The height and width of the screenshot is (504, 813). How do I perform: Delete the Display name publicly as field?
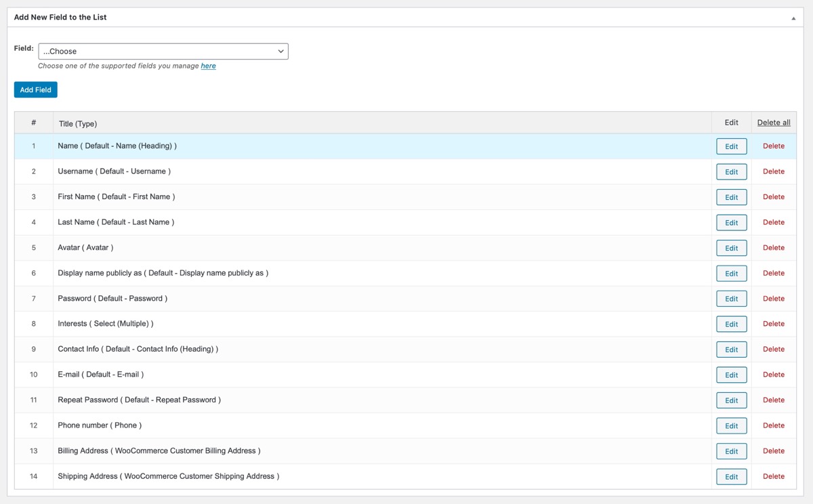774,273
